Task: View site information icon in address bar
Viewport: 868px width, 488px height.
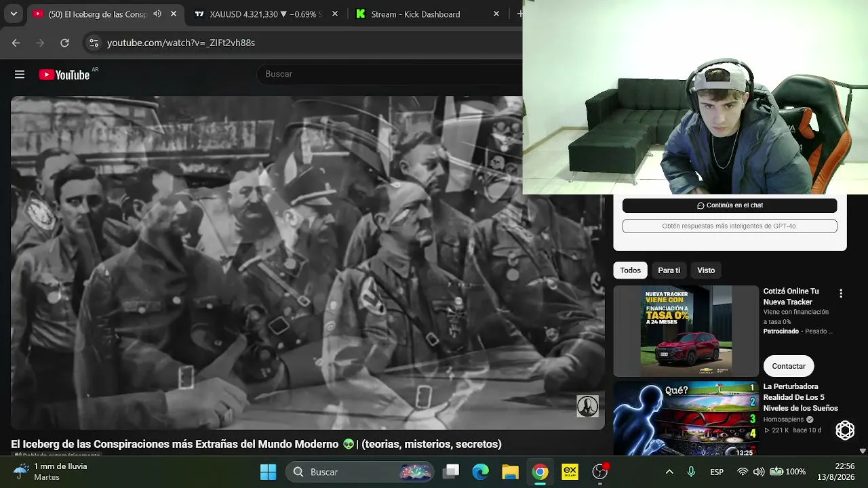Action: [x=94, y=43]
